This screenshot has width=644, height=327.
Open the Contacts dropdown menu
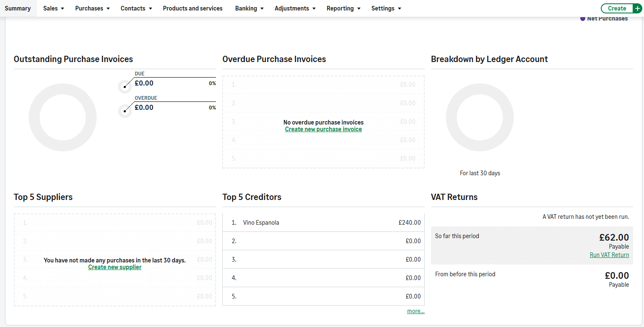click(136, 8)
